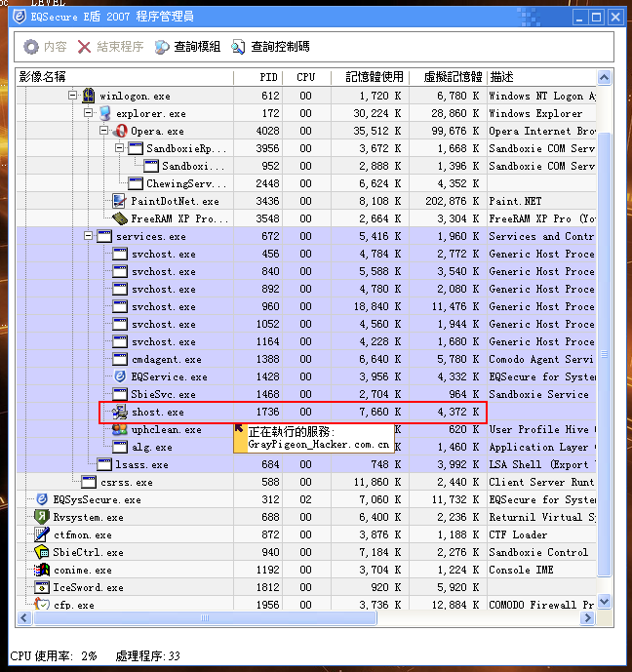Sort by PID column header
Image resolution: width=632 pixels, height=672 pixels.
click(257, 77)
